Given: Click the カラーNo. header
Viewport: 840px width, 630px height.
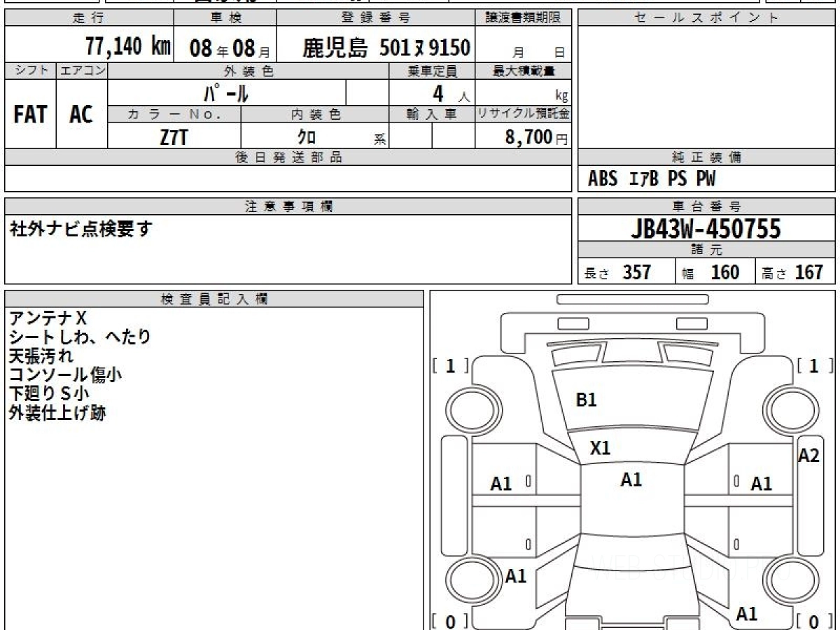Looking at the screenshot, I should tap(174, 114).
